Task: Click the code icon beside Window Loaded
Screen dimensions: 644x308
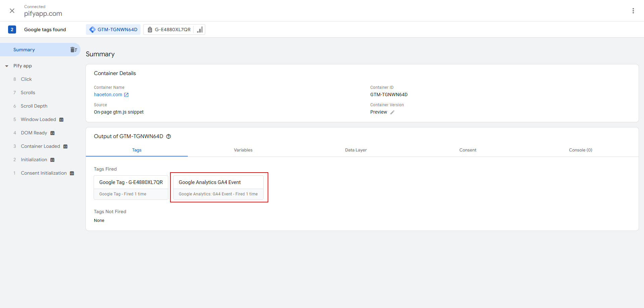Action: [x=61, y=120]
